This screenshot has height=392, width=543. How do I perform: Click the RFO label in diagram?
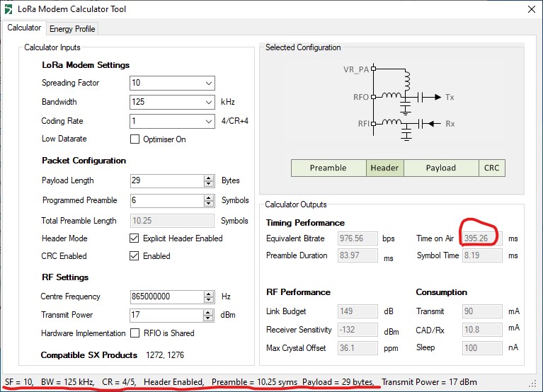tap(361, 97)
